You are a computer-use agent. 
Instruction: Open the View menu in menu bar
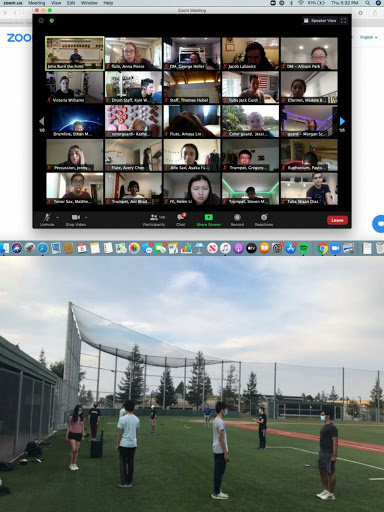(56, 3)
